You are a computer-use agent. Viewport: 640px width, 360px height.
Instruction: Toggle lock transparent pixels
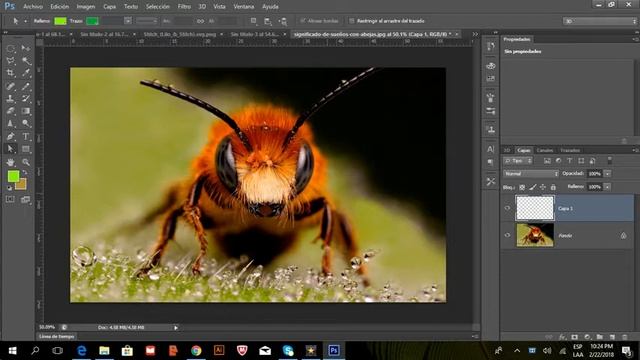coord(522,187)
